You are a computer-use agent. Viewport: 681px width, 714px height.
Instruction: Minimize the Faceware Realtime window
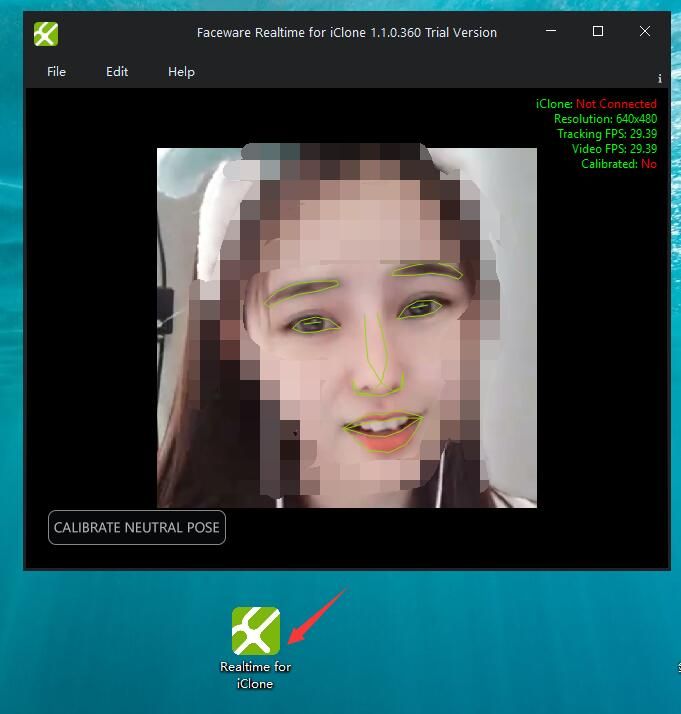coord(551,32)
